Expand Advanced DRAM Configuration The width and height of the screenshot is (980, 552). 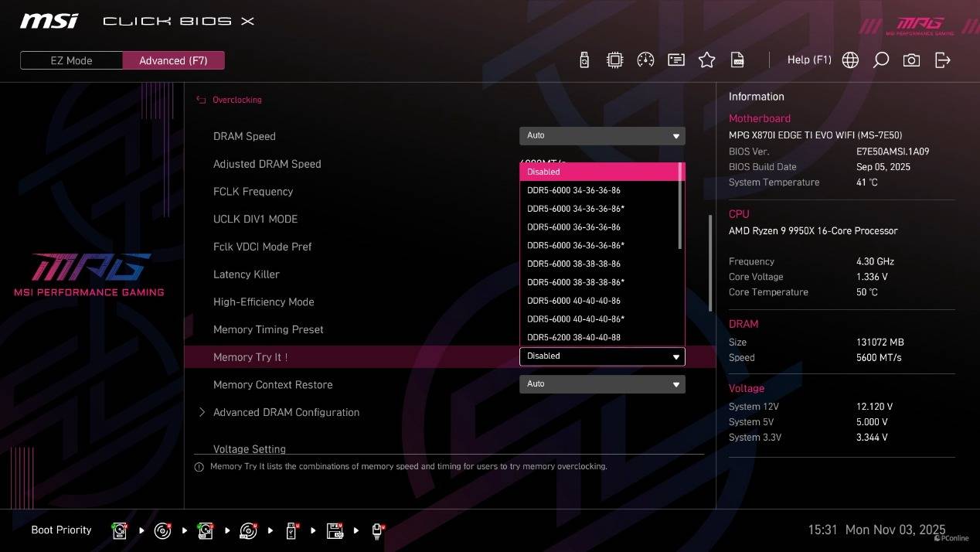click(x=286, y=412)
